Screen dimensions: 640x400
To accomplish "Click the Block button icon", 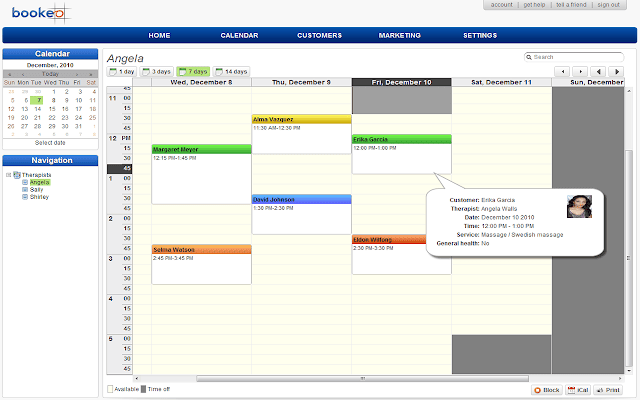I will click(x=538, y=389).
